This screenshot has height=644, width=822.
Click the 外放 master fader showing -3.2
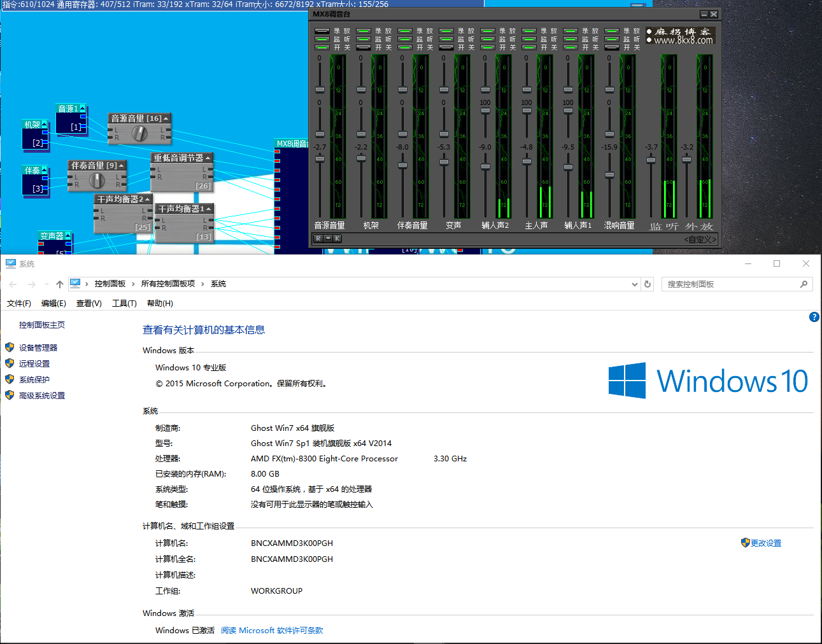pos(686,159)
